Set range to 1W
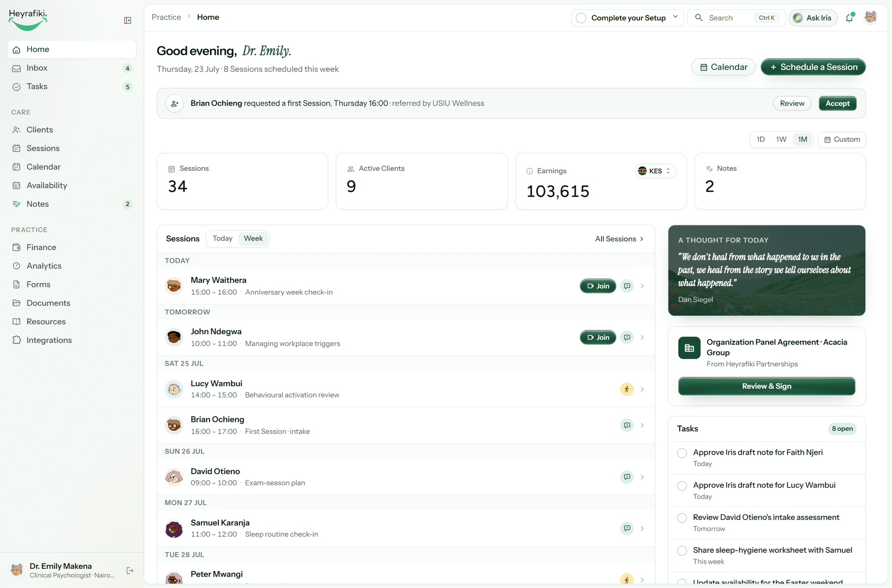Viewport: 892px width, 588px height. coord(781,139)
